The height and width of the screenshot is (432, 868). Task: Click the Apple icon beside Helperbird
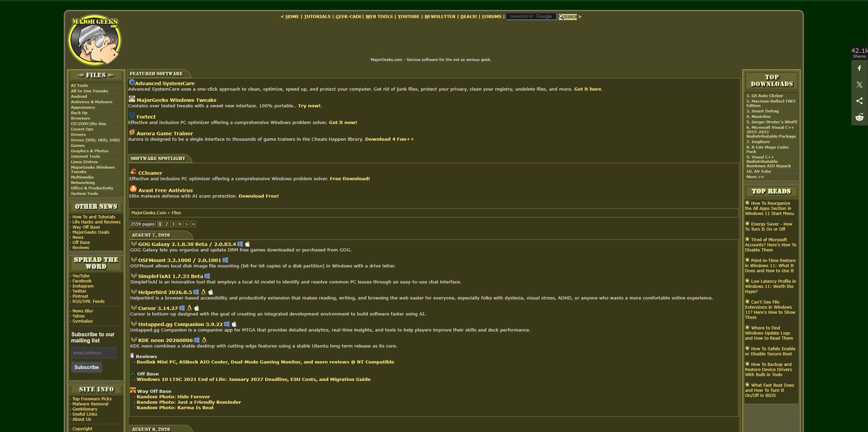pyautogui.click(x=211, y=292)
